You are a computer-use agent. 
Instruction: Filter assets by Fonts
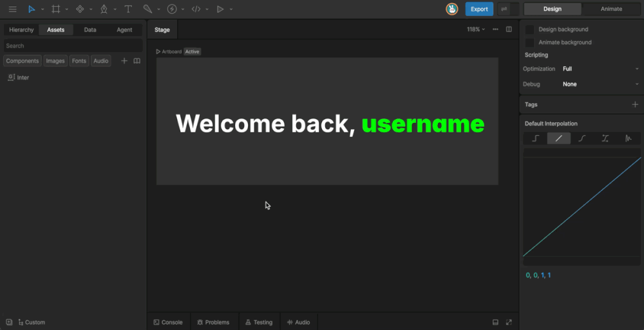coord(79,60)
